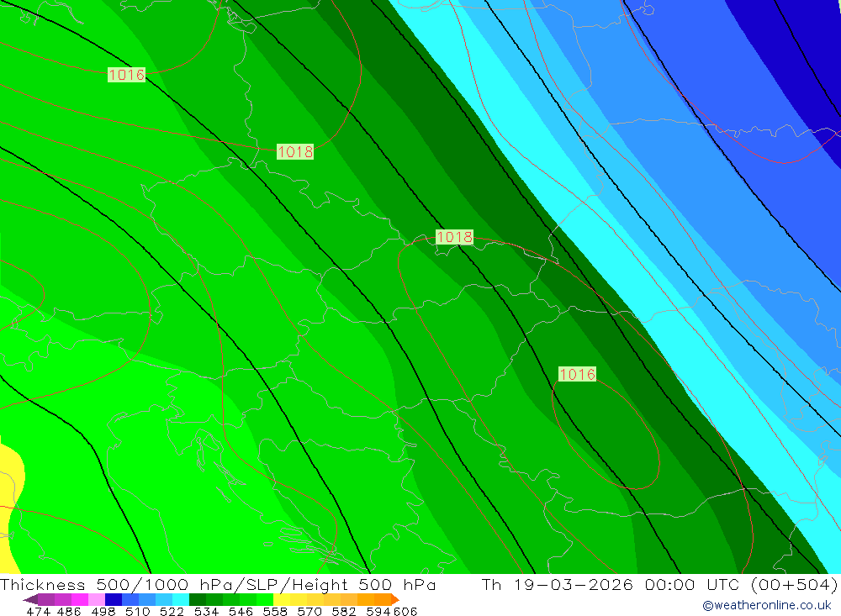The height and width of the screenshot is (616, 841).
Task: Click the legend value 522
Action: [x=172, y=611]
